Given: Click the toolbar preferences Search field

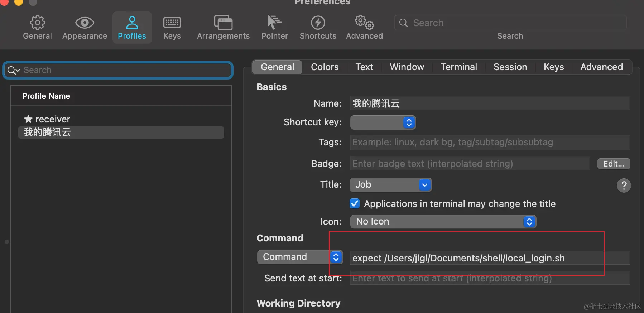Looking at the screenshot, I should click(x=510, y=23).
